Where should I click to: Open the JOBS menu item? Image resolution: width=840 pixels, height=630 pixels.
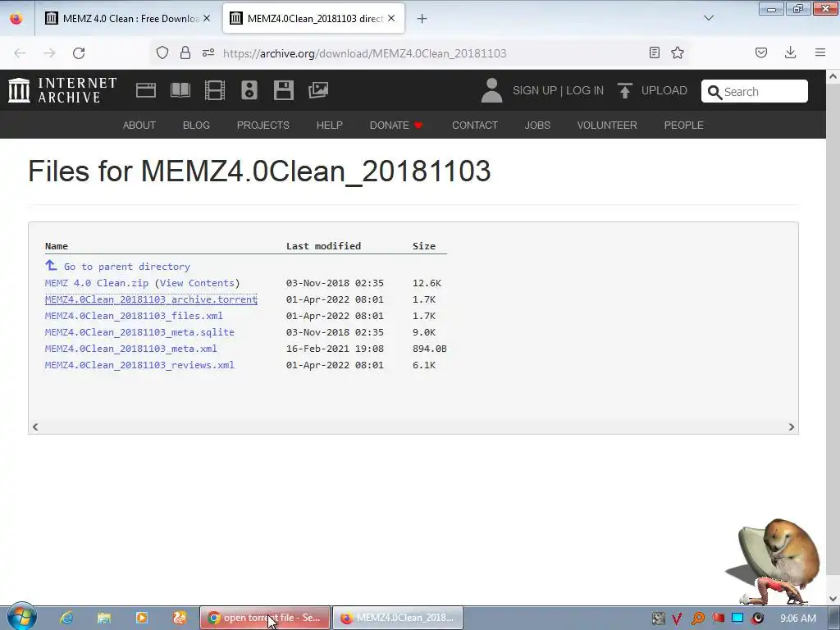(x=537, y=125)
